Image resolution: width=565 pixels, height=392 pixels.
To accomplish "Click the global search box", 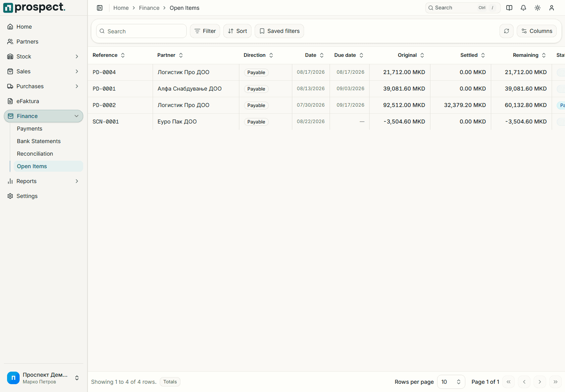I will click(463, 8).
